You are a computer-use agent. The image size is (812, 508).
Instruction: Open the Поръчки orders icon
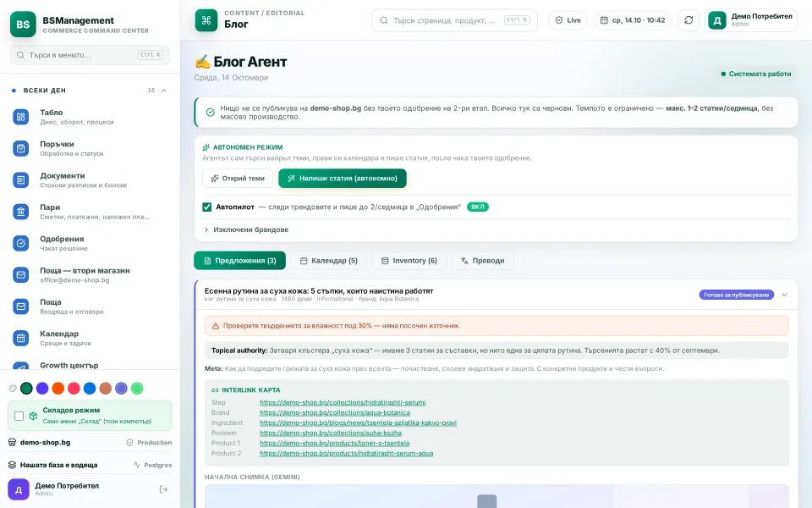pyautogui.click(x=20, y=148)
